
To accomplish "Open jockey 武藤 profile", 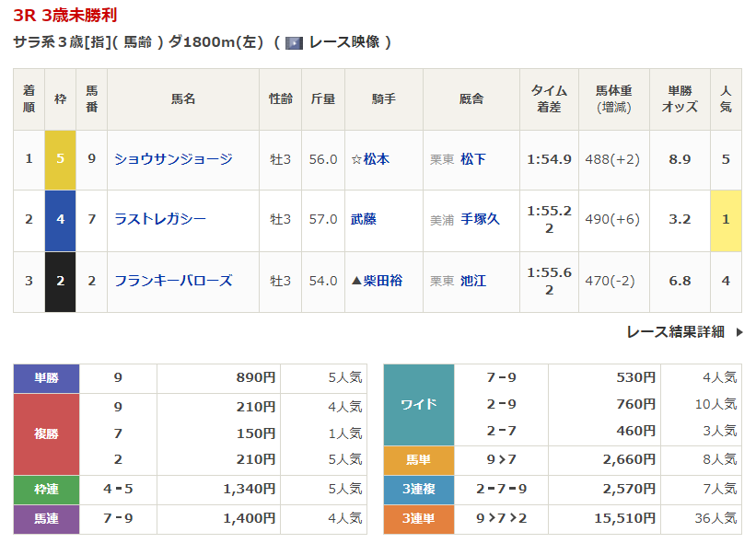I will [364, 220].
